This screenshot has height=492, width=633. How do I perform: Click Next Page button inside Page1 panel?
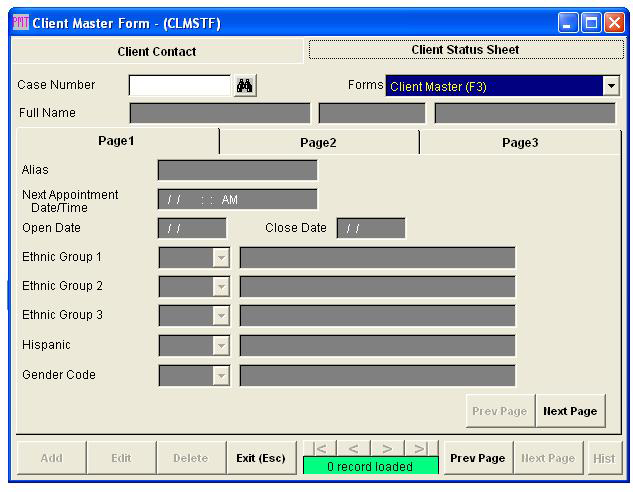click(x=570, y=411)
